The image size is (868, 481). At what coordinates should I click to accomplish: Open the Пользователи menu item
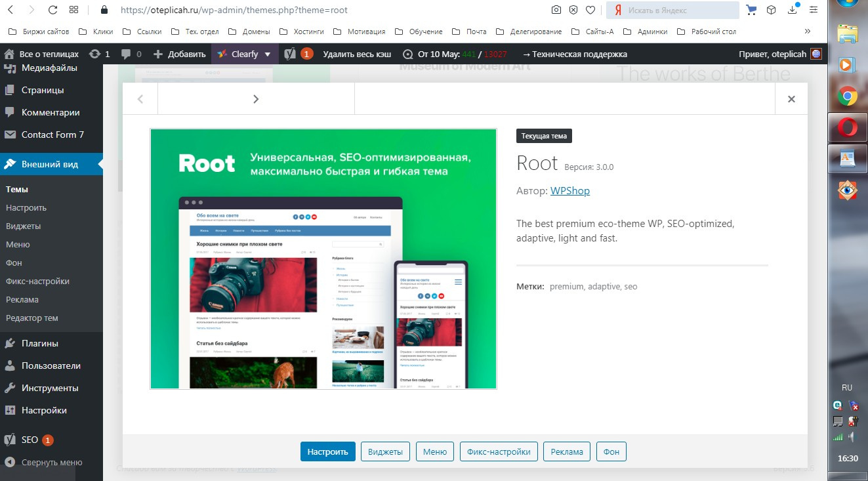click(51, 366)
